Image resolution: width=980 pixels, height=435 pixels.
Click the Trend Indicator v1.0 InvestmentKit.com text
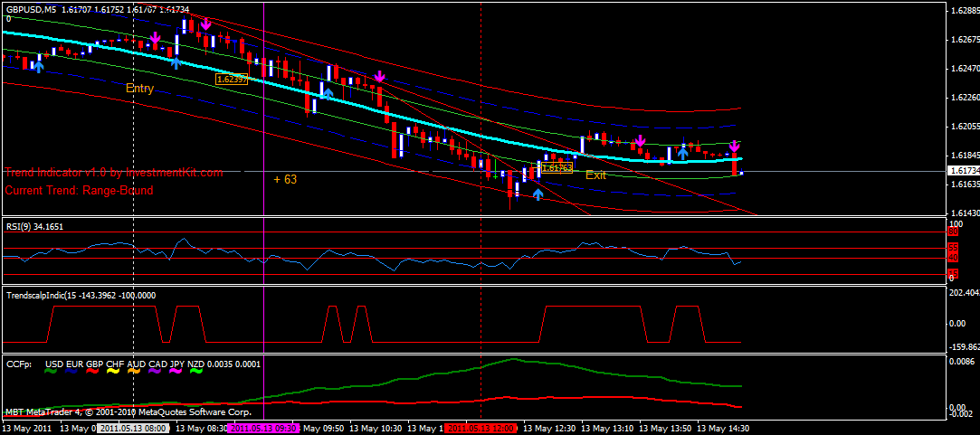[x=114, y=173]
